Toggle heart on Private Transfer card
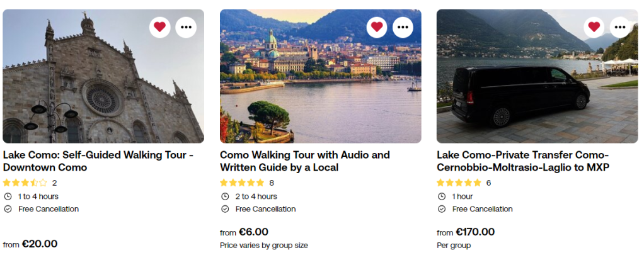The height and width of the screenshot is (255, 644). pos(594,27)
